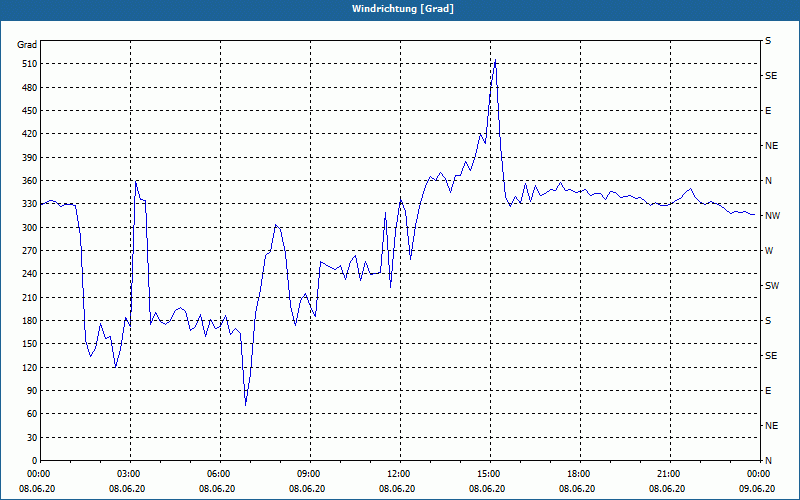Click the "08.06.20" date under "18:00"
This screenshot has height=500, width=800.
coord(577,489)
